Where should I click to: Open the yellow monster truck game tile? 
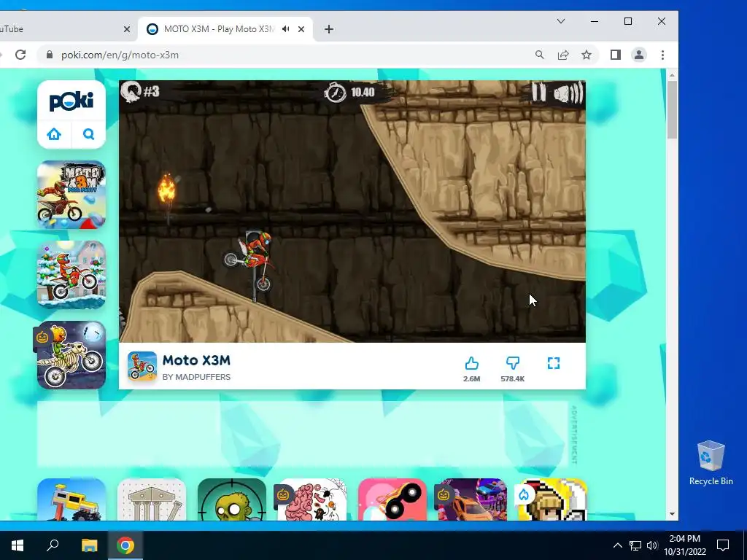click(71, 499)
